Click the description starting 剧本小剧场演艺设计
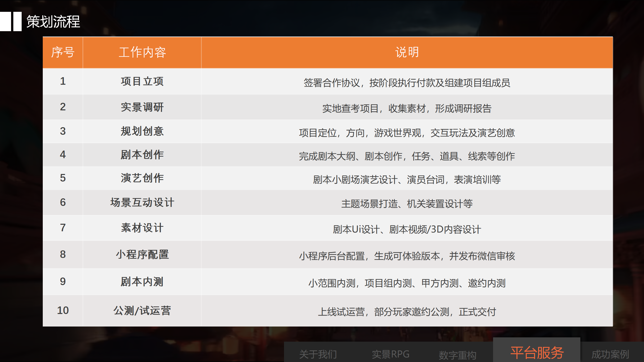Image resolution: width=644 pixels, height=362 pixels. 407,179
